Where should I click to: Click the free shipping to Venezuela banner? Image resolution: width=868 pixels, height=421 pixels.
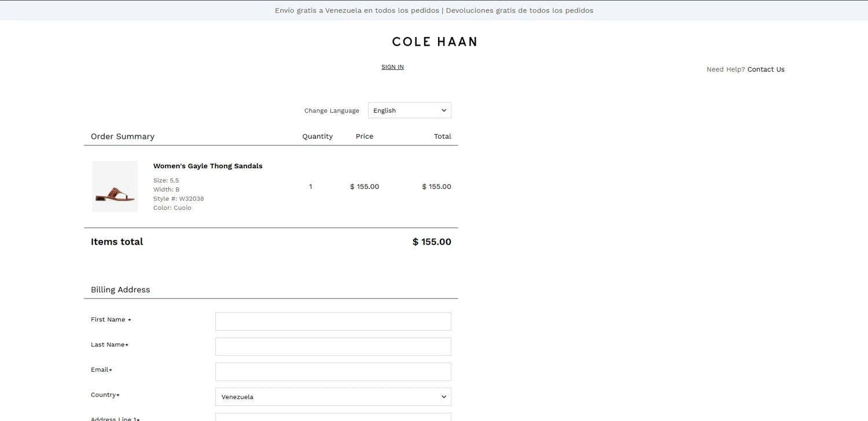pos(434,10)
